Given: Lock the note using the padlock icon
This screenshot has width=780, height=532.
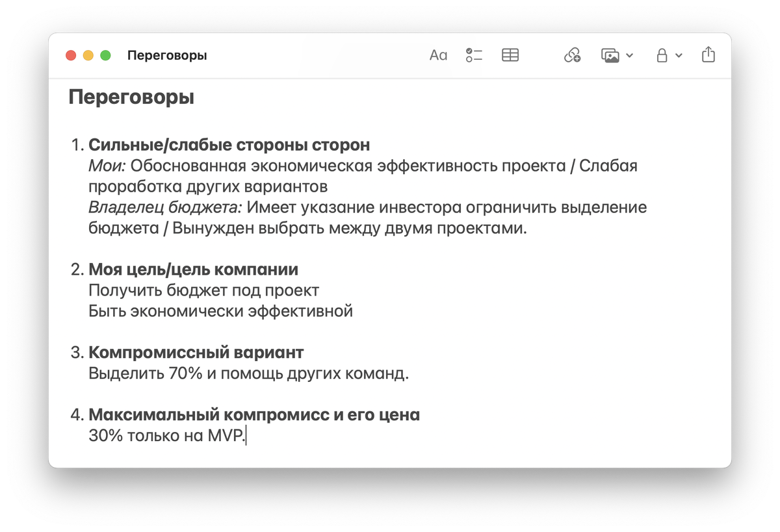Looking at the screenshot, I should click(x=662, y=55).
